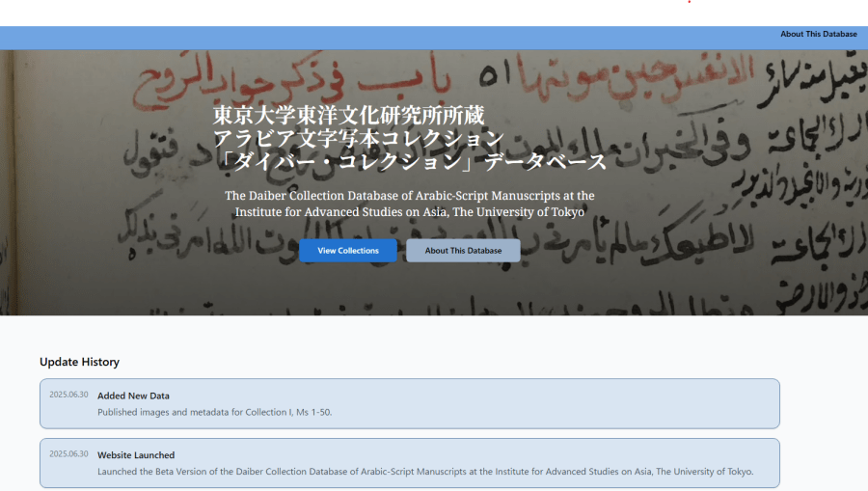The width and height of the screenshot is (868, 491).
Task: Select 'Launched the Beta Version' description text
Action: pos(425,472)
